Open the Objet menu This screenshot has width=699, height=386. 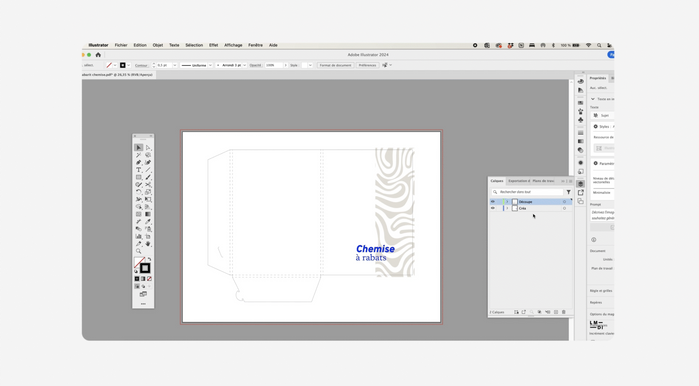158,45
